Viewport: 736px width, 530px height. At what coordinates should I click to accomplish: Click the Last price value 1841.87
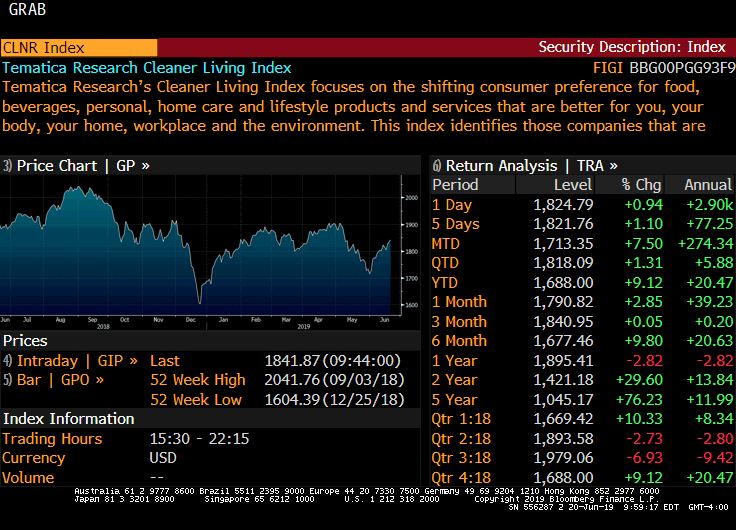(x=293, y=361)
